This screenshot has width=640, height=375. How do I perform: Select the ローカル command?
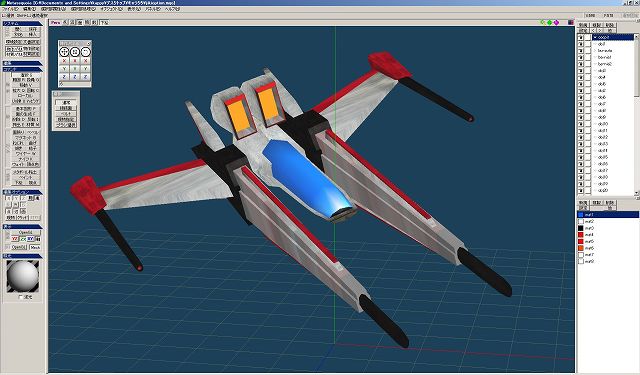point(25,95)
